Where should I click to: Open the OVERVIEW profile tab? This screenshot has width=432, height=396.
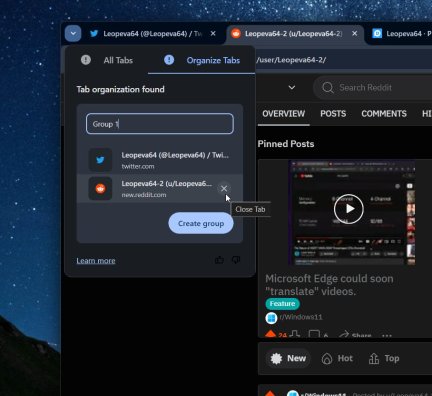tap(283, 114)
